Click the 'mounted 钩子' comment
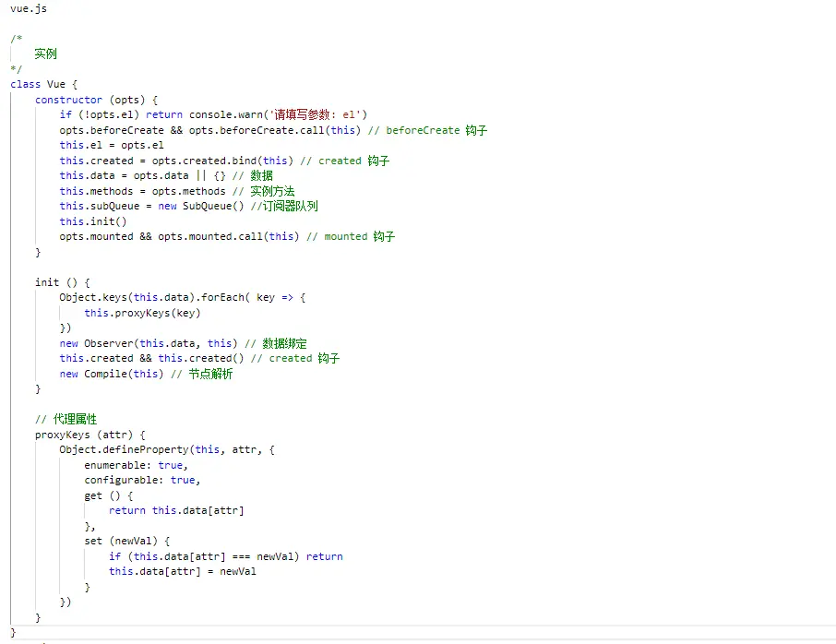Screen dimensions: 836x644 click(x=351, y=236)
